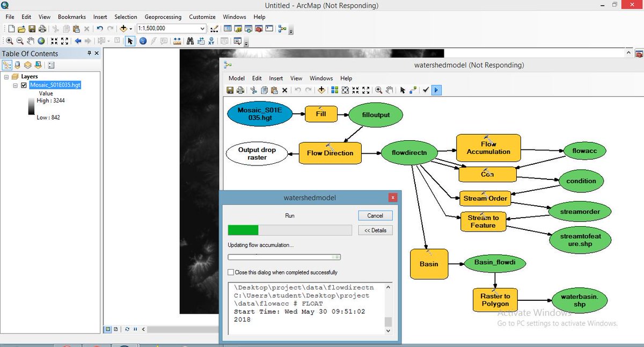Click scroll down arrow in message log
644x347 pixels.
(389, 331)
